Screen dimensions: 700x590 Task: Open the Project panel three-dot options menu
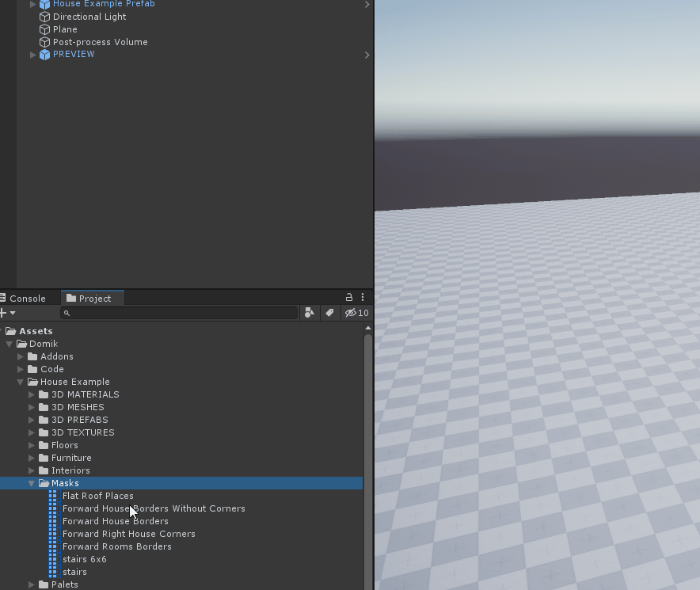pyautogui.click(x=363, y=298)
